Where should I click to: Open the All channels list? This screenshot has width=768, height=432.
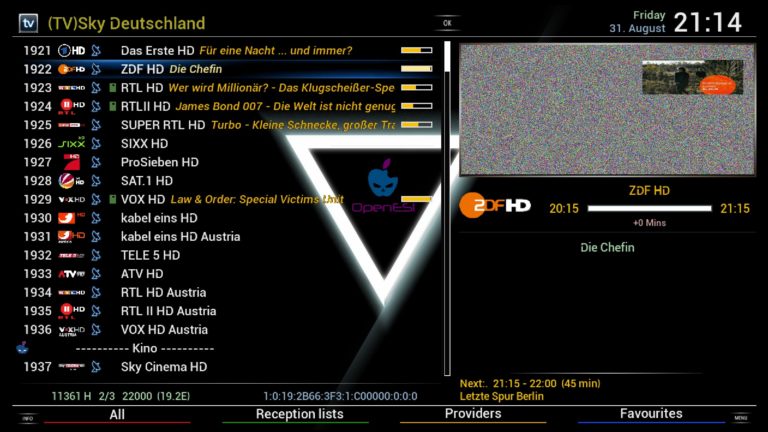pyautogui.click(x=117, y=415)
